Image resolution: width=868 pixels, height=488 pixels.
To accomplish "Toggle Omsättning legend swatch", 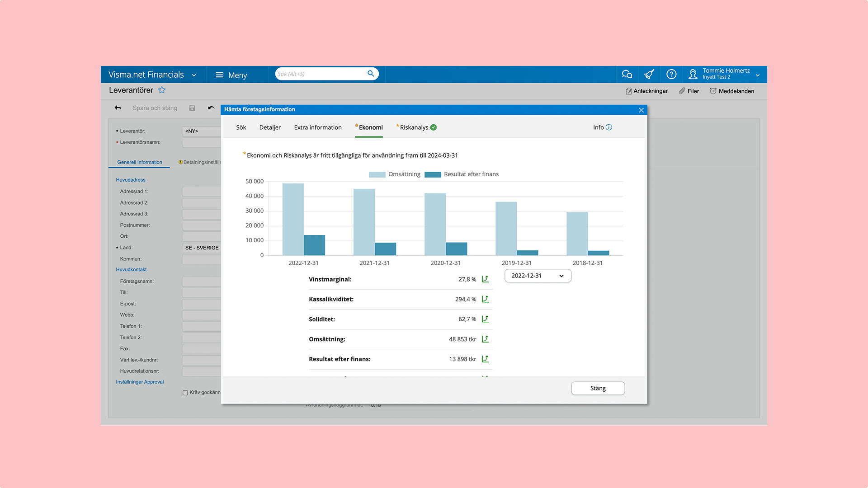I will pos(377,174).
